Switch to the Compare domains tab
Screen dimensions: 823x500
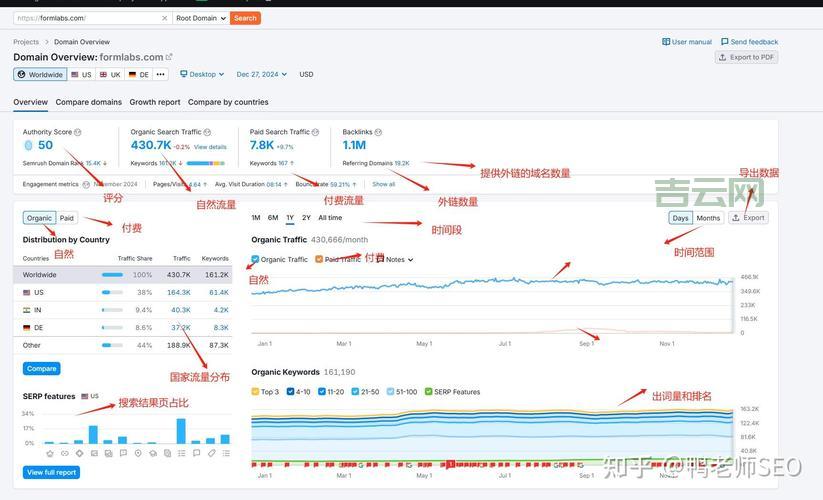(x=89, y=102)
